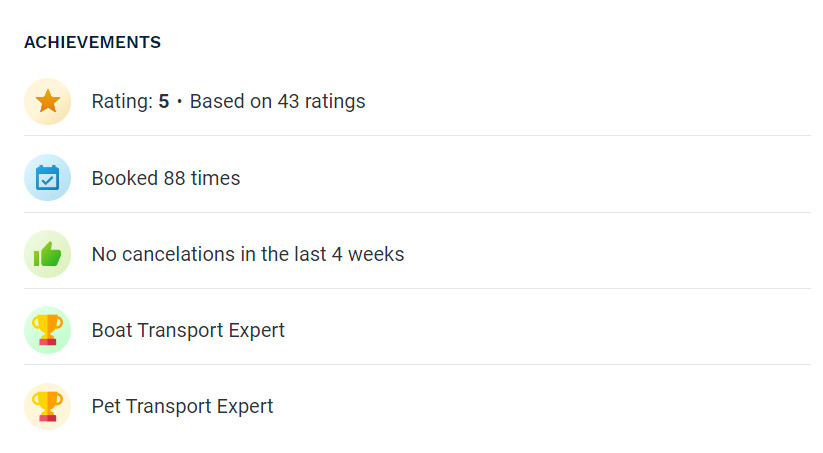Screen dimensions: 823x453
Task: Click the "Rating:" label text
Action: (x=122, y=101)
